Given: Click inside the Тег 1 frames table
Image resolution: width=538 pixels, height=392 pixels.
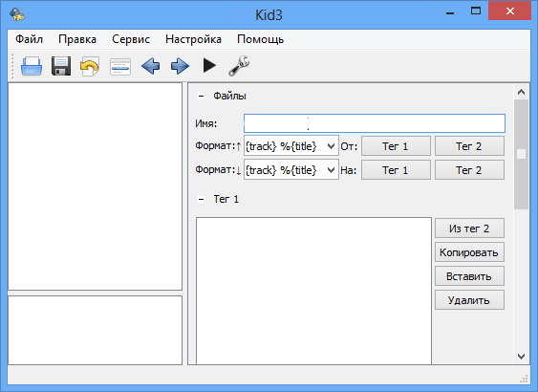Looking at the screenshot, I should click(313, 291).
